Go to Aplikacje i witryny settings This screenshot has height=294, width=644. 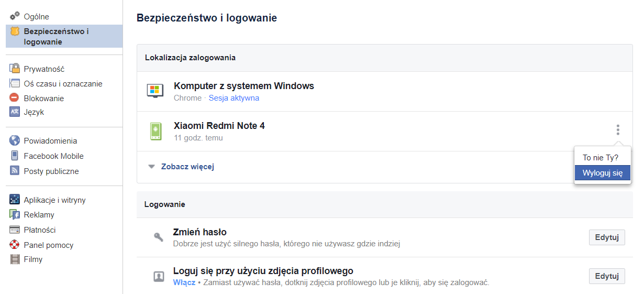tap(54, 200)
